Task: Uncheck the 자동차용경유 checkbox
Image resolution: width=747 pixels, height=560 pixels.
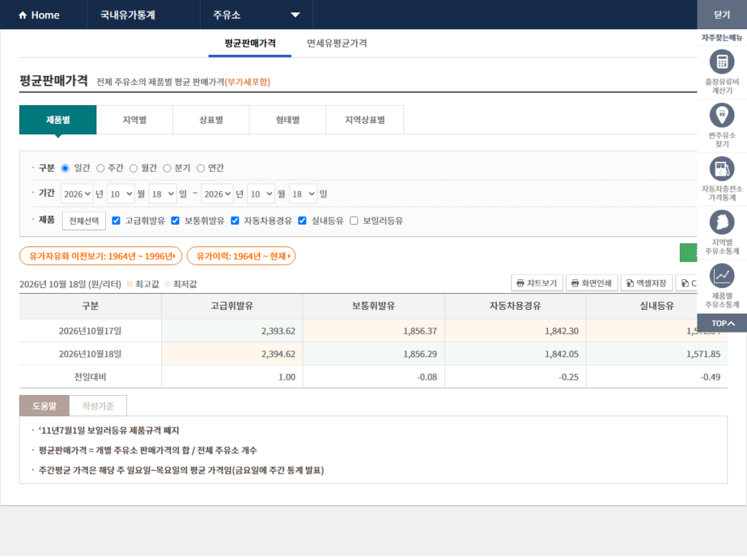Action: pyautogui.click(x=235, y=220)
